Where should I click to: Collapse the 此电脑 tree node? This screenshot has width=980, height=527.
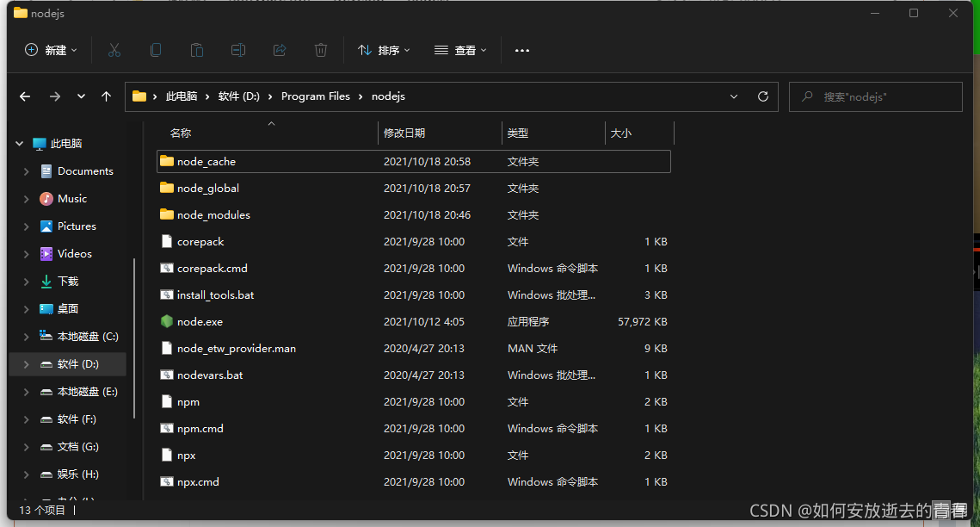20,144
